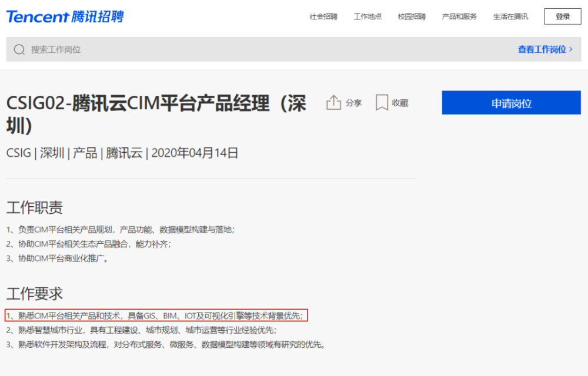588x376 pixels.
Task: Click requirement line 熟悉智慧城市行业
Action: tap(142, 330)
